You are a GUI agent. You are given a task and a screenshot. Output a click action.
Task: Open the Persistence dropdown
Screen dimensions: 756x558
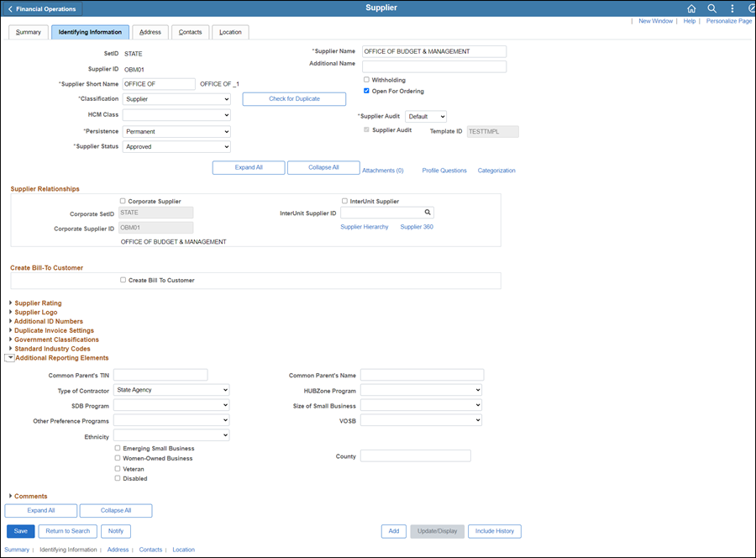coord(176,131)
